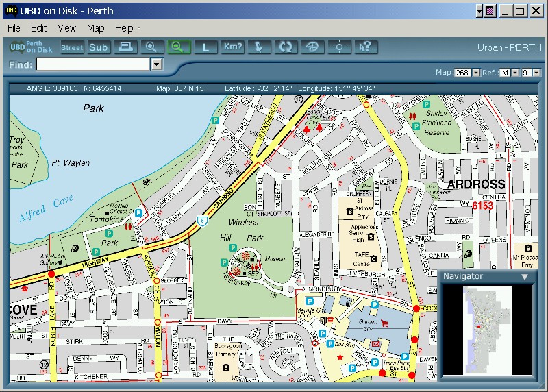Click the Navigator overview map thumbnail
This screenshot has height=392, width=548.
point(487,330)
